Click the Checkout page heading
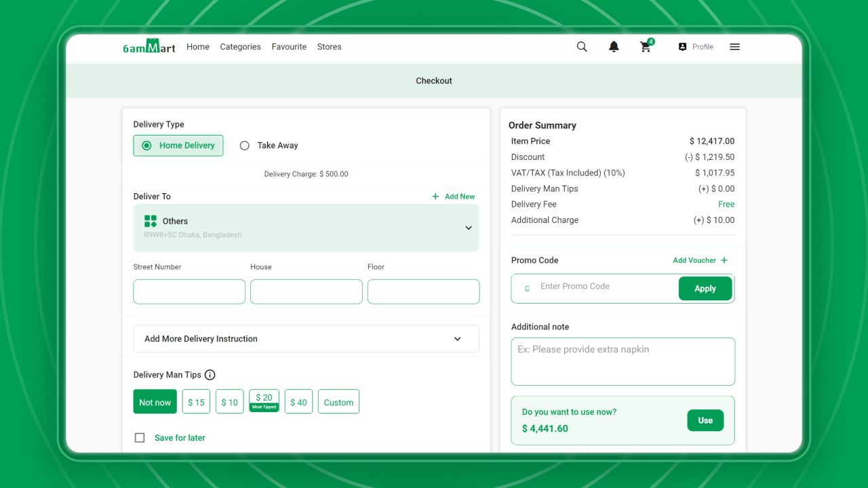Image resolution: width=868 pixels, height=488 pixels. coord(434,81)
